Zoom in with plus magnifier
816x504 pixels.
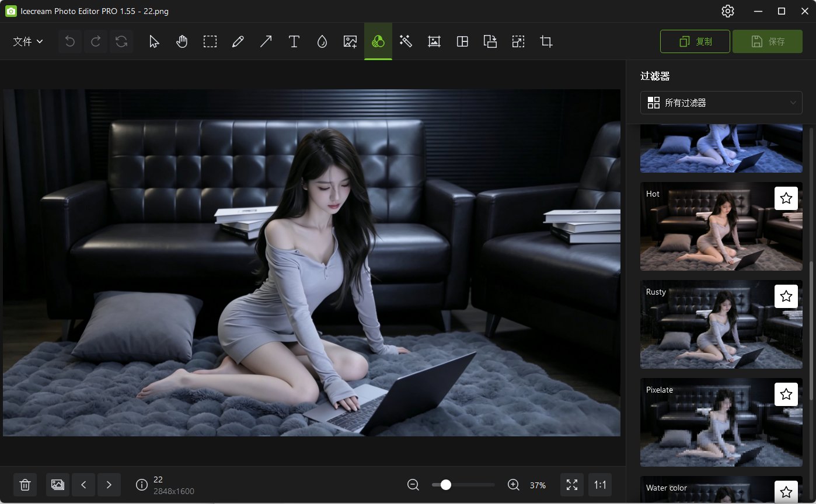pos(514,485)
